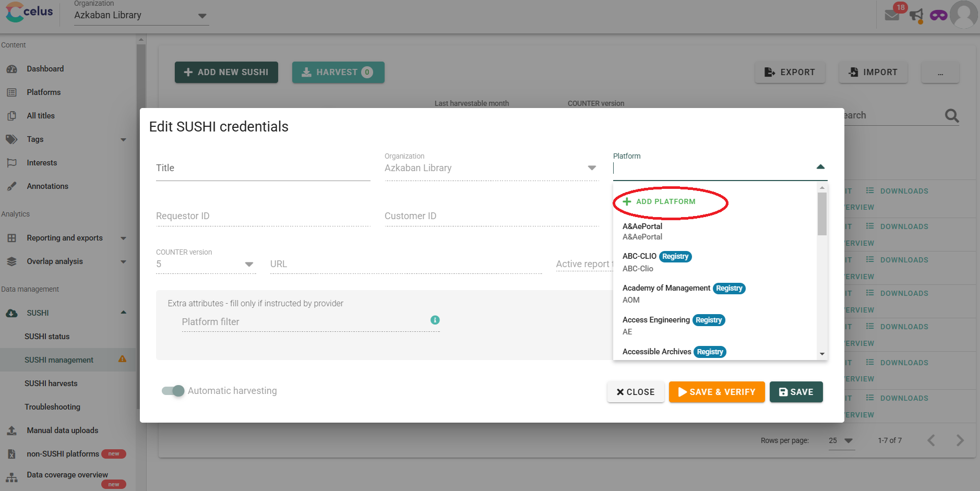The image size is (980, 491).
Task: Open the Rows per page dropdown
Action: (x=841, y=441)
